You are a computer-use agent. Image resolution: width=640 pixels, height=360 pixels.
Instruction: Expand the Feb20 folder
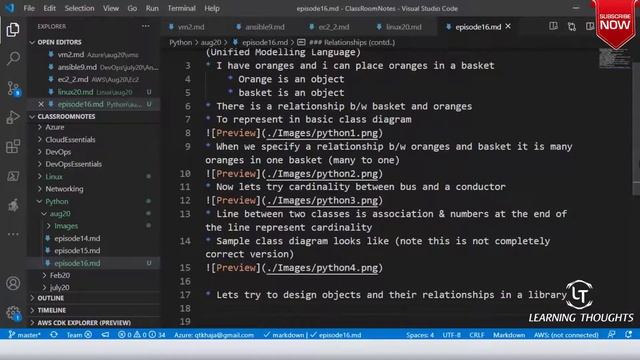(x=60, y=276)
